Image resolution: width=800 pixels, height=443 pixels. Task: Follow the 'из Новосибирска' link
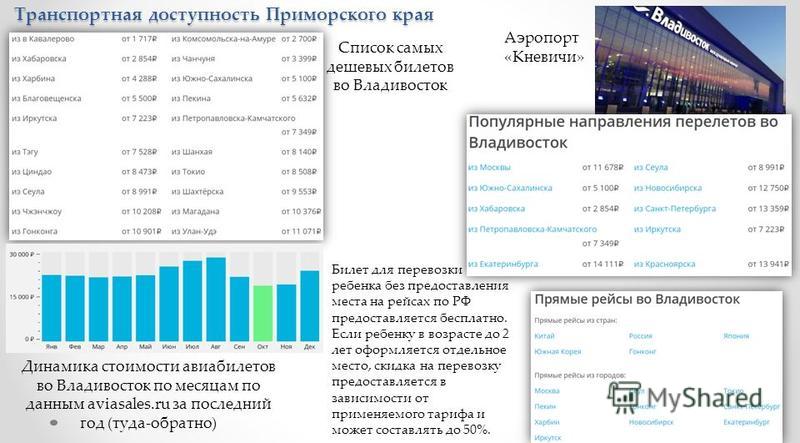(668, 188)
